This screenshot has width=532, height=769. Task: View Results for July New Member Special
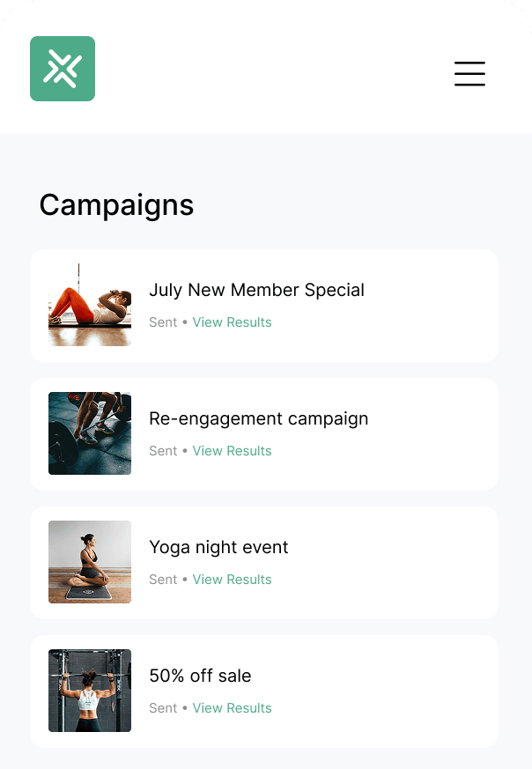(x=232, y=322)
